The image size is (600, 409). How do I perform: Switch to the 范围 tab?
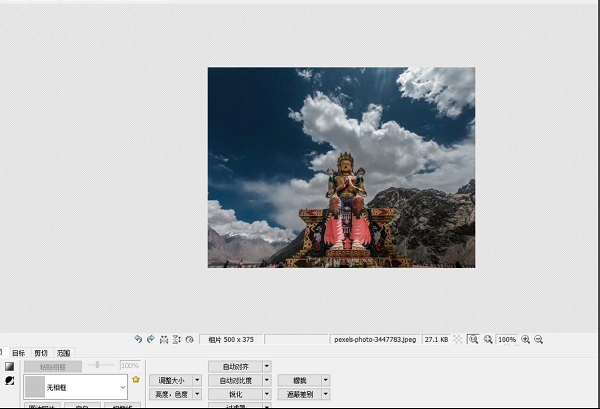64,353
